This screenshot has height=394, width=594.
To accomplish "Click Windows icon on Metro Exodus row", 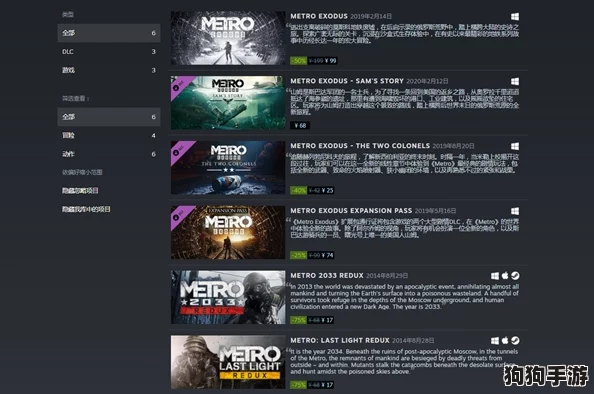I will [515, 17].
